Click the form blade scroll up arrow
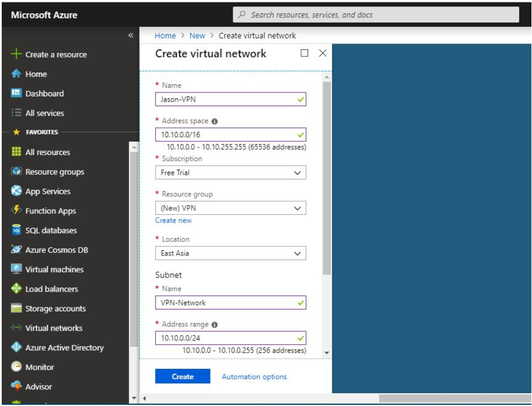 [x=327, y=77]
